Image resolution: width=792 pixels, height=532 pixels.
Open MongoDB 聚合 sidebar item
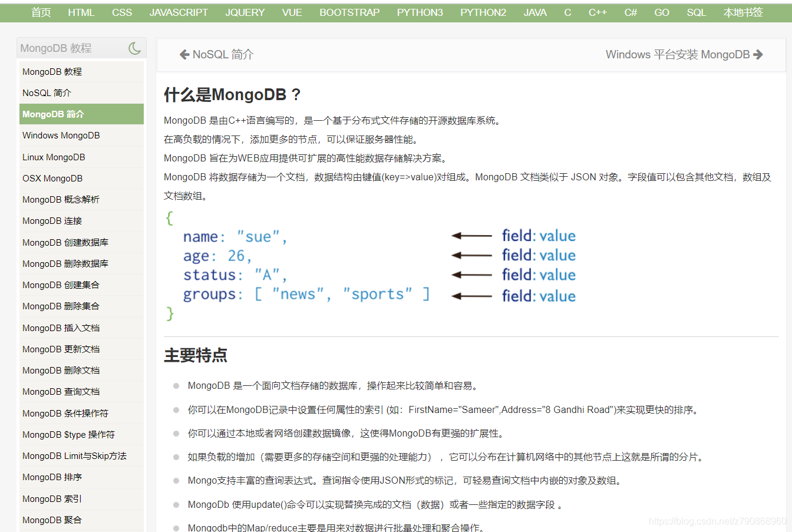tap(81, 520)
